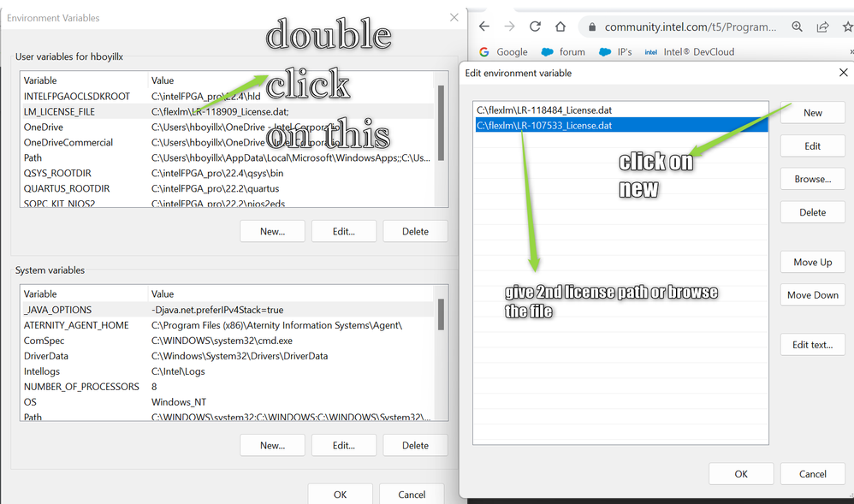854x504 pixels.
Task: Click the C:\Intel\Logs value cell
Action: (x=178, y=371)
